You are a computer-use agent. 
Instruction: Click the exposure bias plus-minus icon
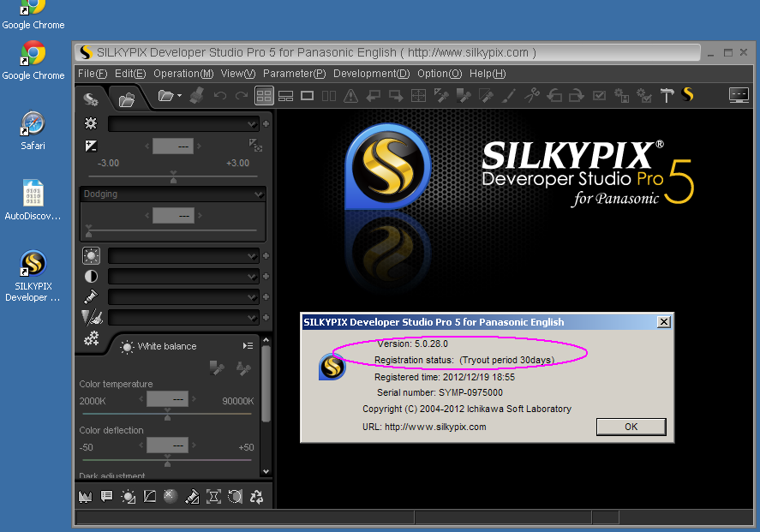coord(91,146)
